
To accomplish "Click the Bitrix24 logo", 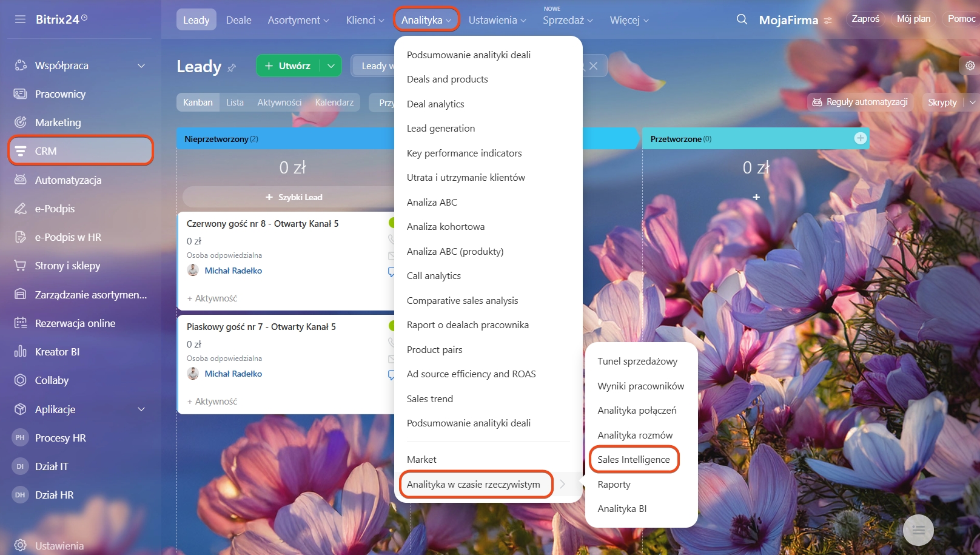I will click(61, 19).
